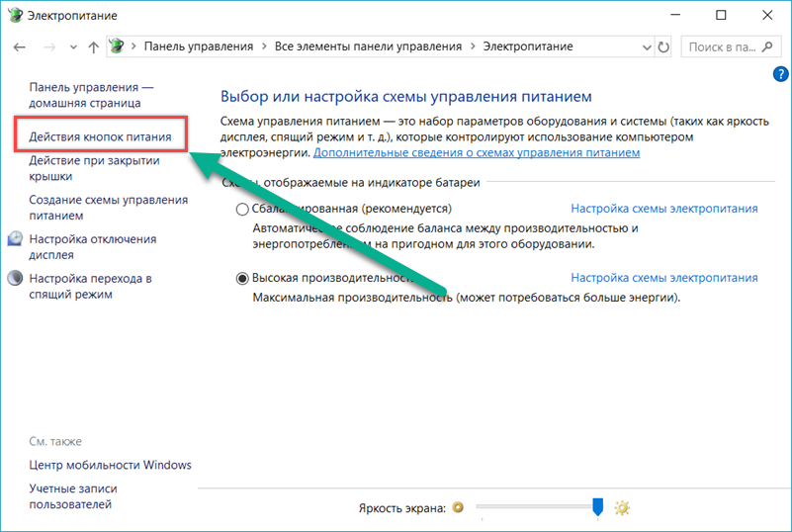Click the window title bar power icon

(15, 15)
